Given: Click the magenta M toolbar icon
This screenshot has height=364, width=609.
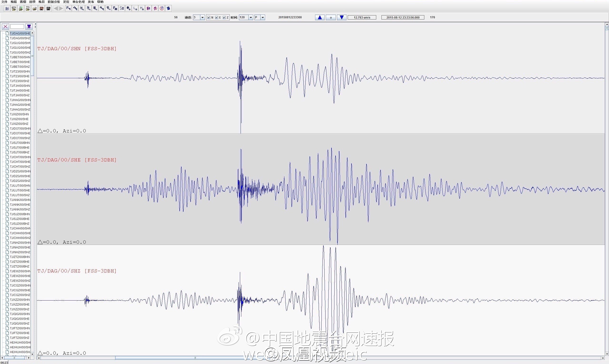Looking at the screenshot, I should click(149, 8).
